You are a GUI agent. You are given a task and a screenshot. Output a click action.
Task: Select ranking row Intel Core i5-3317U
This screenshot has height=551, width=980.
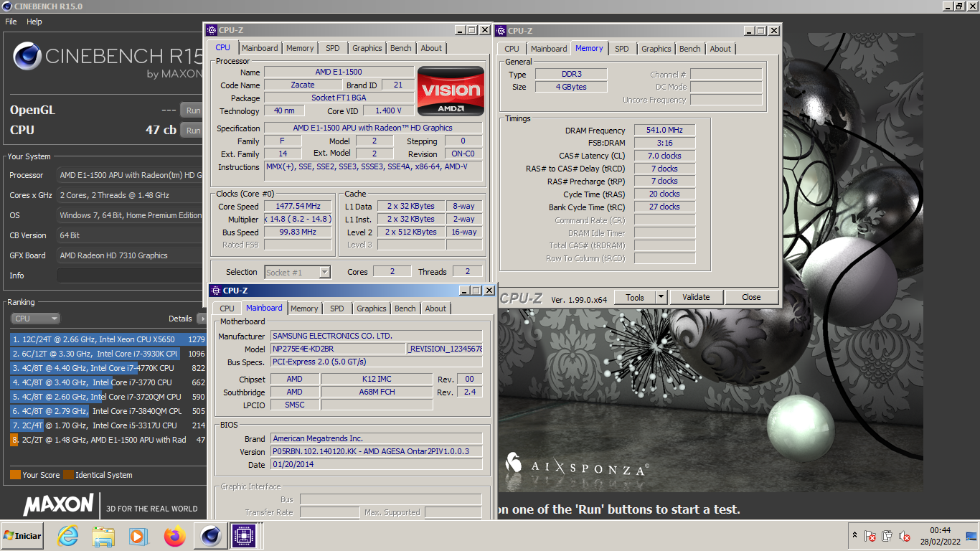tap(108, 425)
